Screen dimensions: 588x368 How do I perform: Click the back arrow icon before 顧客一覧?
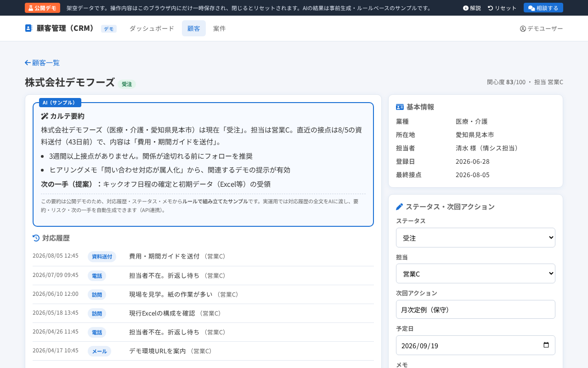28,63
